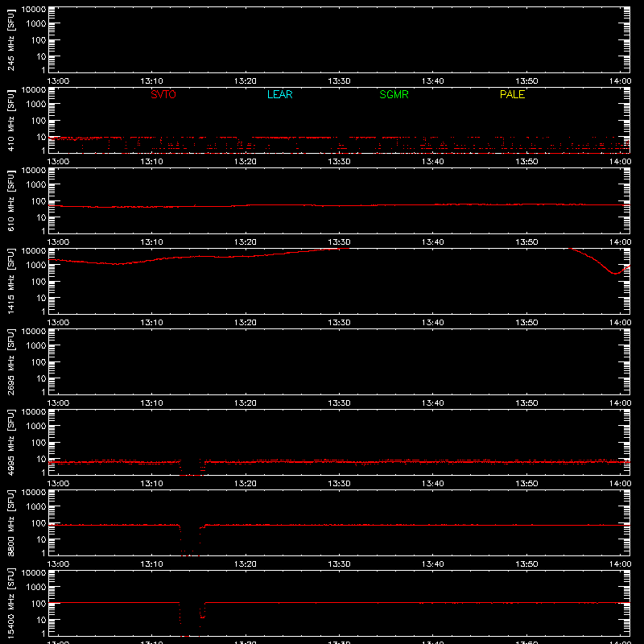The image size is (644, 644).
Task: Click the red SVTO station label
Action: (x=163, y=94)
